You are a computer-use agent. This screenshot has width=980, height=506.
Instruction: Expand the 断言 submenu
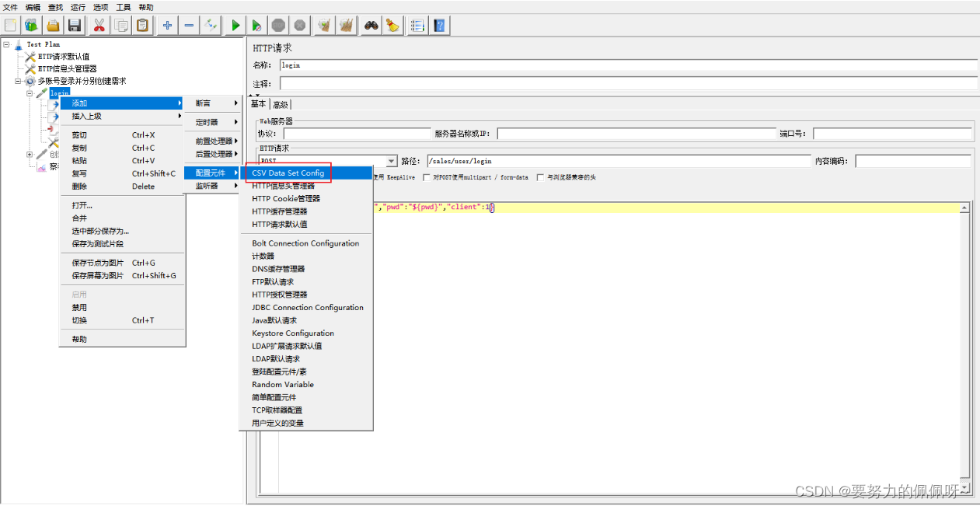coord(212,103)
